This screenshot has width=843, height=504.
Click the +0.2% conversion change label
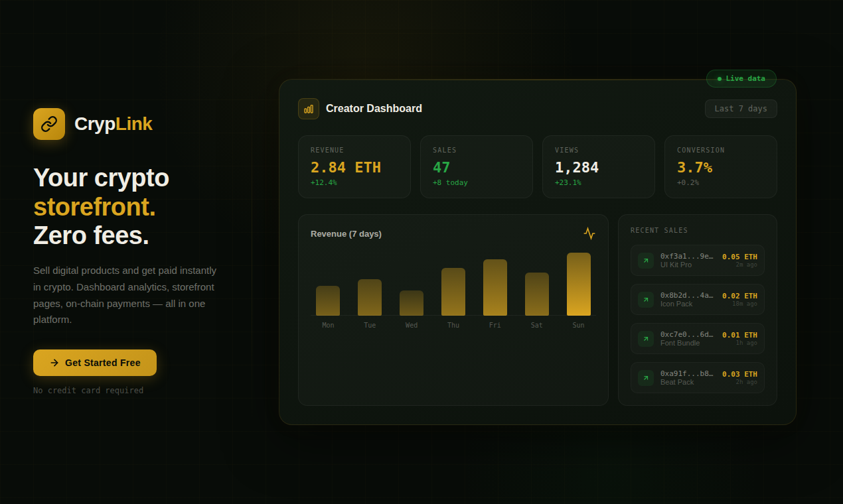[x=688, y=182]
